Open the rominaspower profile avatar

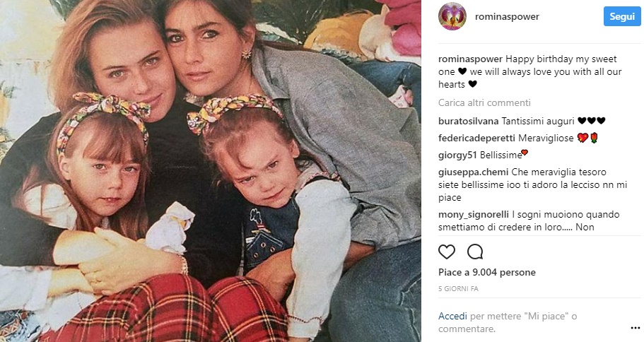[452, 16]
